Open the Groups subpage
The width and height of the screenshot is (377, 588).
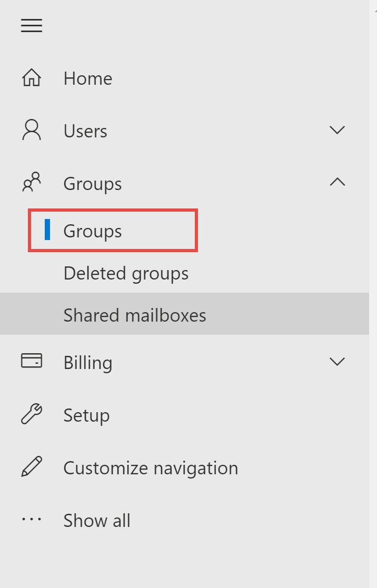coord(92,231)
